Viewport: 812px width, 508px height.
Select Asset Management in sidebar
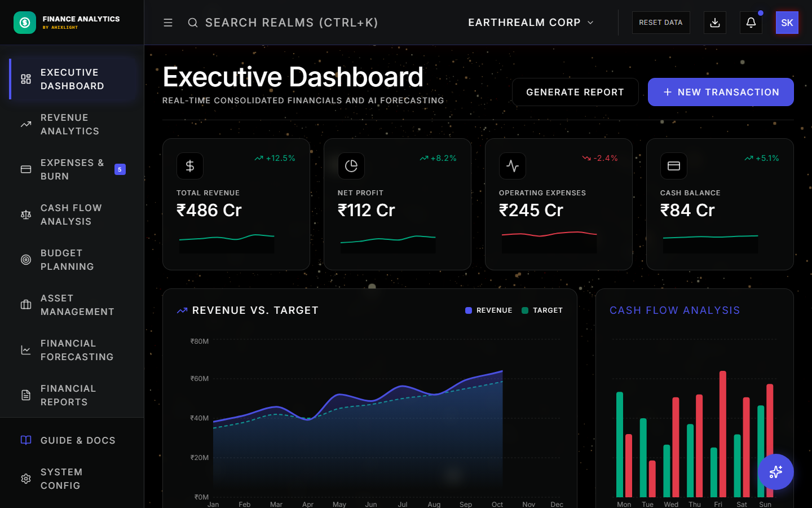pyautogui.click(x=72, y=305)
